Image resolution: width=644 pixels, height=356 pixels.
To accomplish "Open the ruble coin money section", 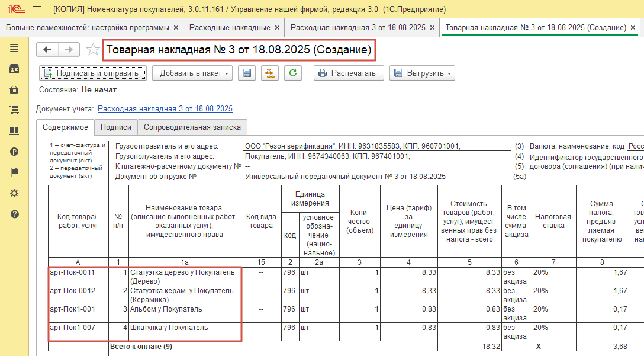I will [14, 152].
